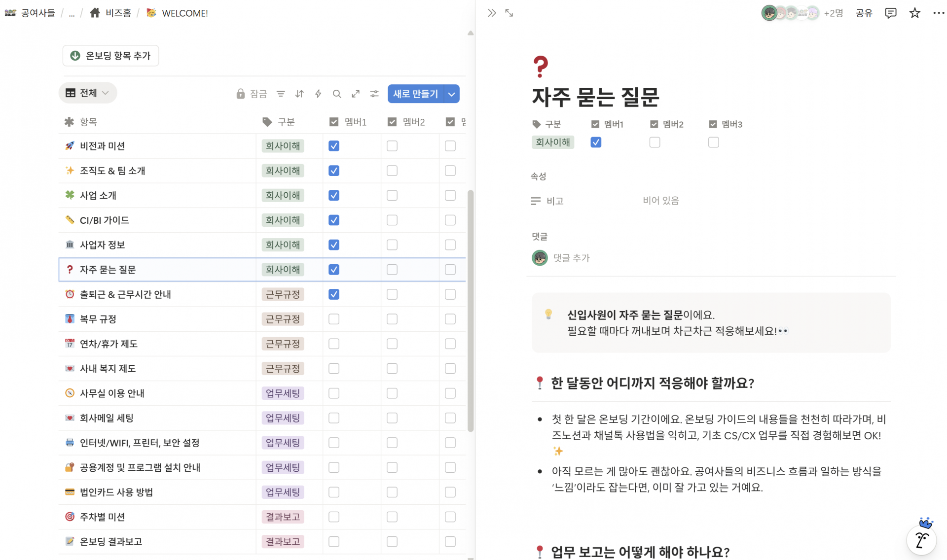Expand hidden breadcrumbs via the ... ellipsis
This screenshot has width=947, height=560.
point(72,13)
